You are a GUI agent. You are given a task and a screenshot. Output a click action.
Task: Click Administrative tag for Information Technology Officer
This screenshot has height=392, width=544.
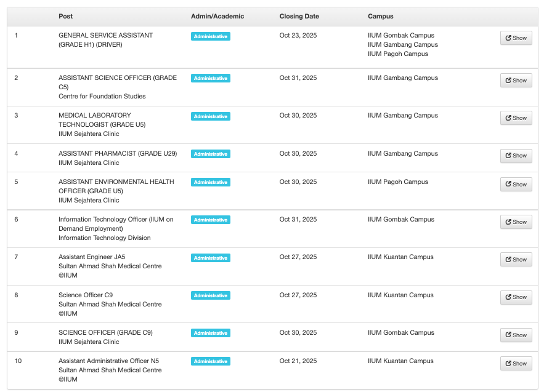pyautogui.click(x=210, y=220)
